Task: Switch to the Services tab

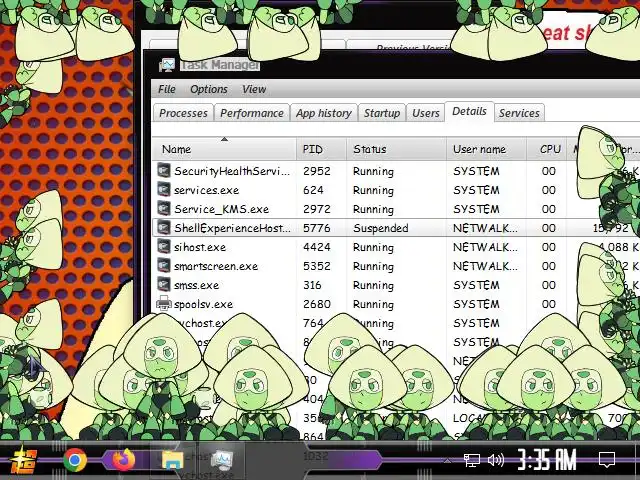Action: 519,113
